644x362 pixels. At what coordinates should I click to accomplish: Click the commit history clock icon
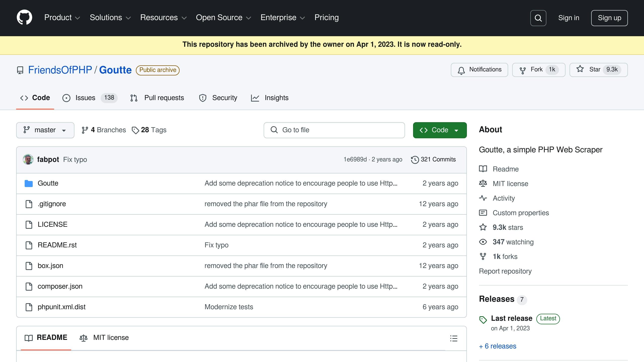pos(415,160)
